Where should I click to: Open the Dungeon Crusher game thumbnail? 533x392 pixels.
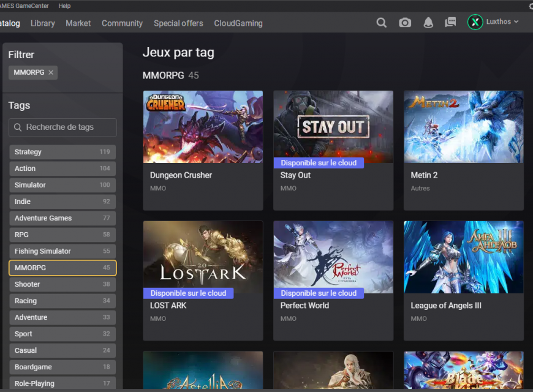(203, 126)
